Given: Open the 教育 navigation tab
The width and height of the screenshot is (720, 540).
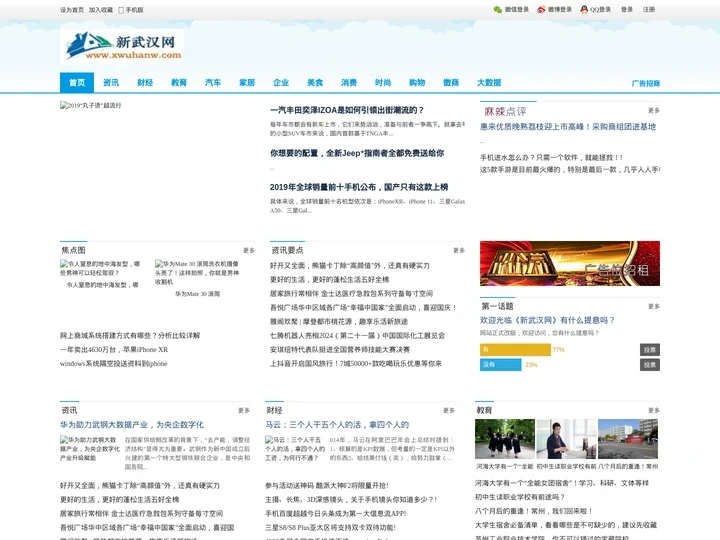Looking at the screenshot, I should 179,83.
